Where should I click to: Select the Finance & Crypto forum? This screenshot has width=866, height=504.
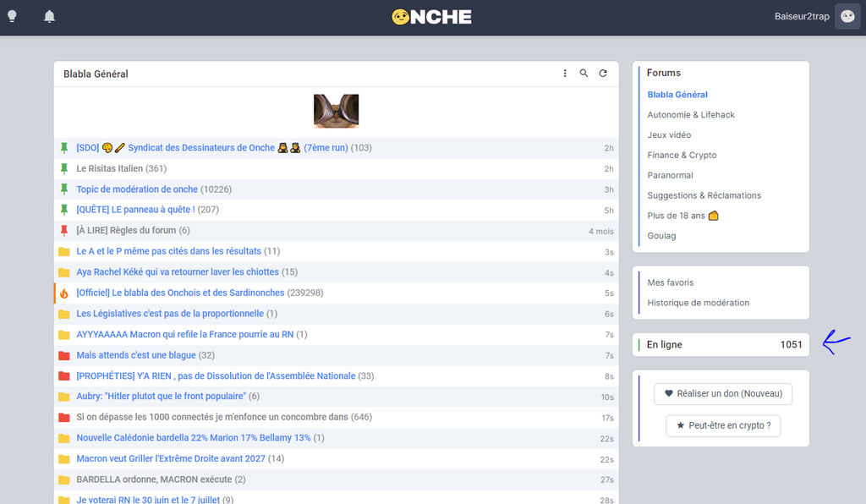point(682,156)
